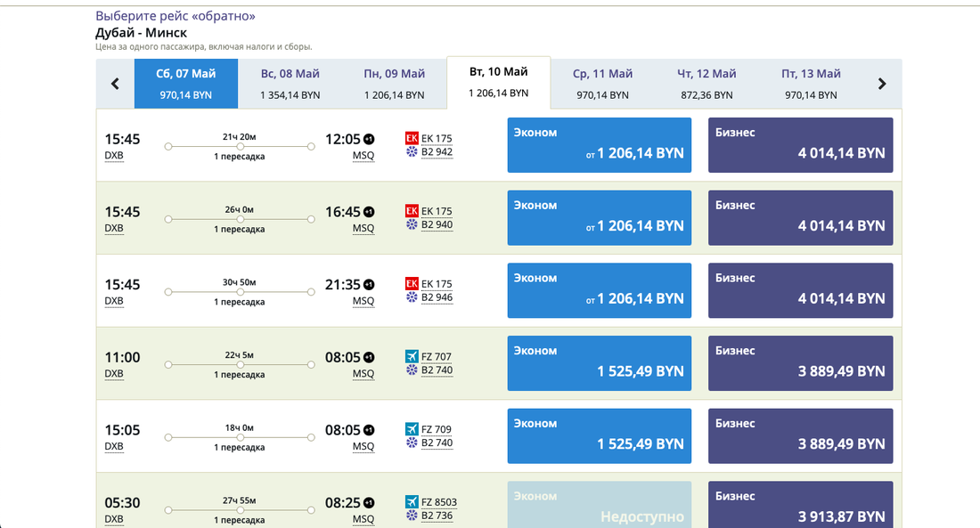Screen dimensions: 980x528
Task: Select the Сб, 07 Май date tab
Action: click(186, 84)
